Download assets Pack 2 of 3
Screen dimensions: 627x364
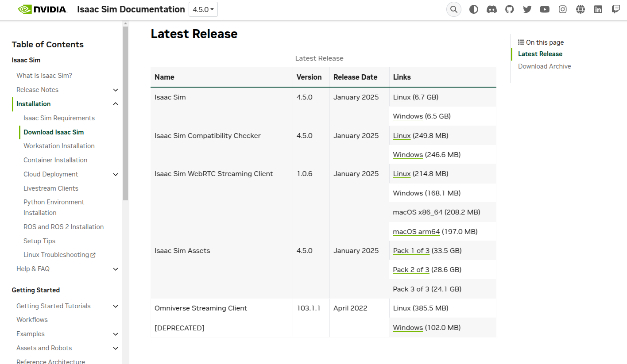pos(411,270)
